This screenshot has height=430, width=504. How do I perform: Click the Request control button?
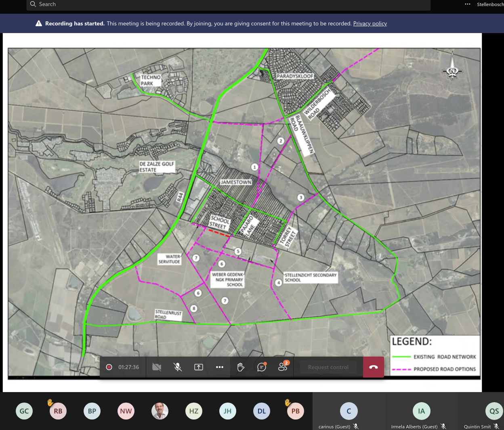click(328, 367)
